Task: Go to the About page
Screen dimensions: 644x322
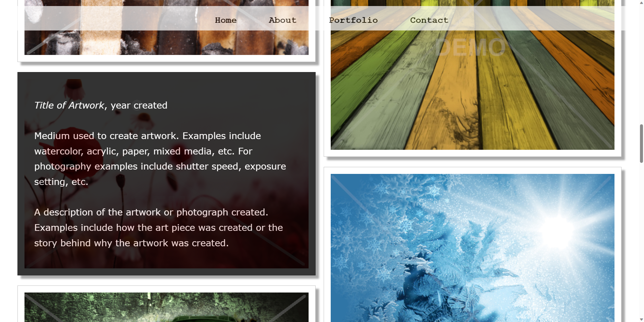Action: pyautogui.click(x=282, y=20)
